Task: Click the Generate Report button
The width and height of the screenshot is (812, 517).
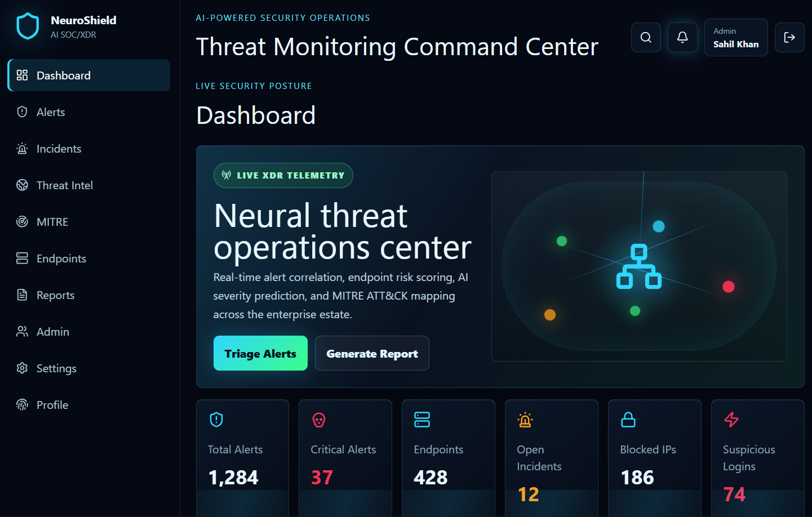Action: 372,353
